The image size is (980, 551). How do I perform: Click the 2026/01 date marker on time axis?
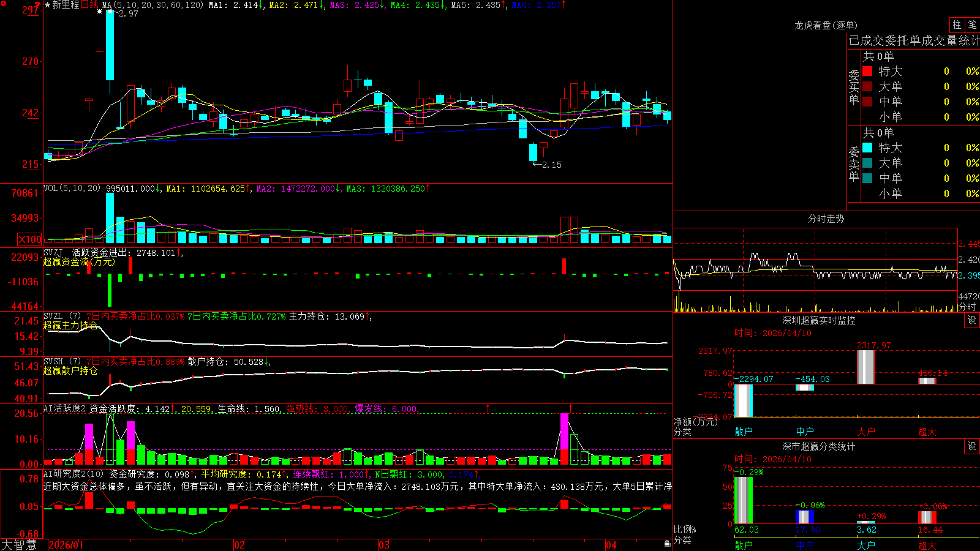tap(66, 545)
